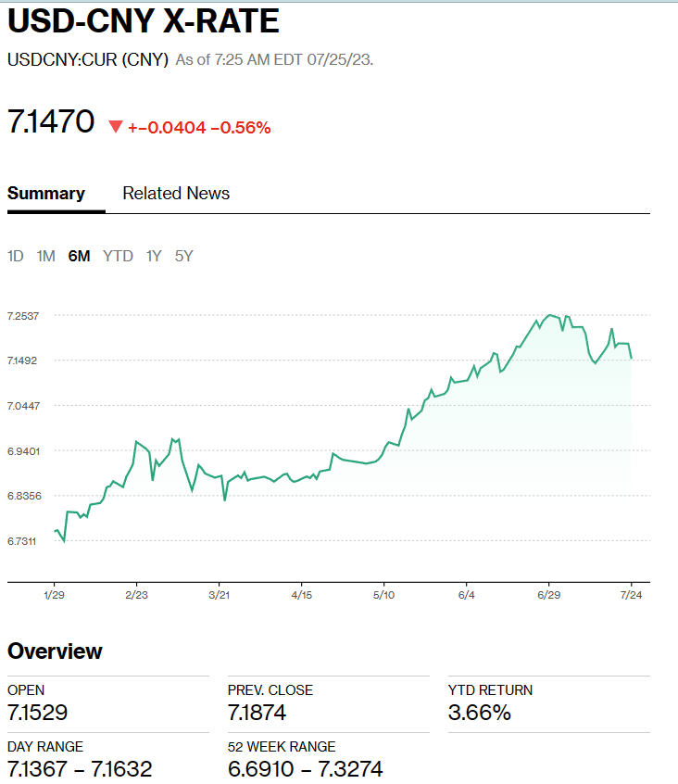
Task: Click the 7/24 date on chart axis
Action: (631, 594)
